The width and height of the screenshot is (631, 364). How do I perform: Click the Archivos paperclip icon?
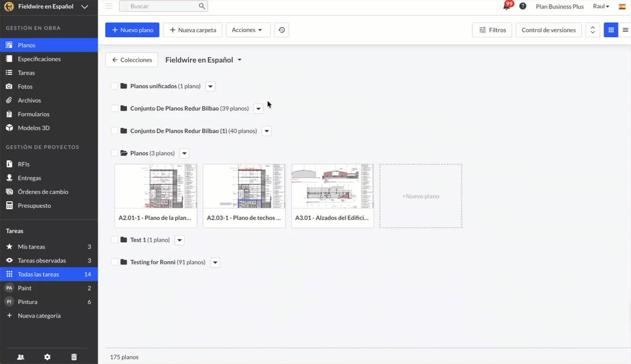pyautogui.click(x=9, y=100)
